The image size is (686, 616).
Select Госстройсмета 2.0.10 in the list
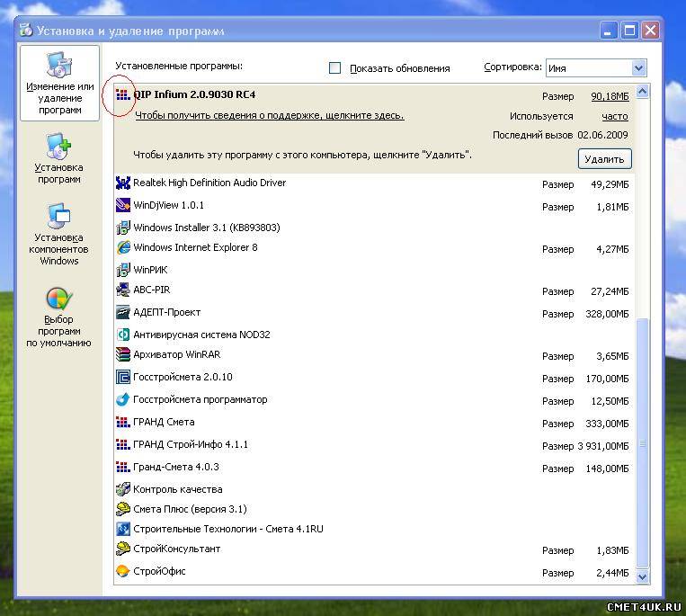[x=183, y=378]
